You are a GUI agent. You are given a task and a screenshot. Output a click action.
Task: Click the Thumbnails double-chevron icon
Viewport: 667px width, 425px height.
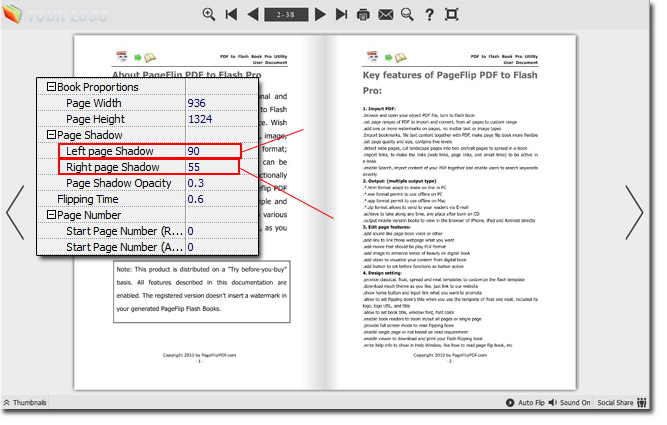coord(7,402)
